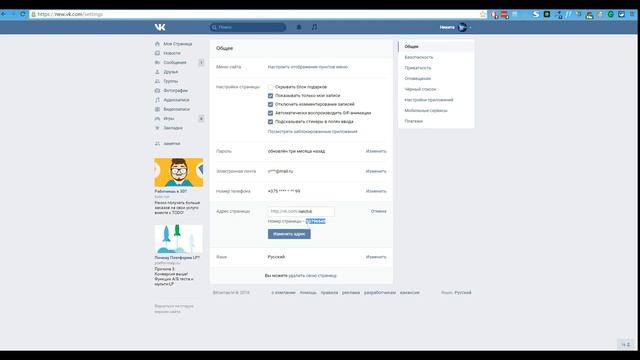
Task: Click Изменить in the Пароль row
Action: (x=376, y=151)
